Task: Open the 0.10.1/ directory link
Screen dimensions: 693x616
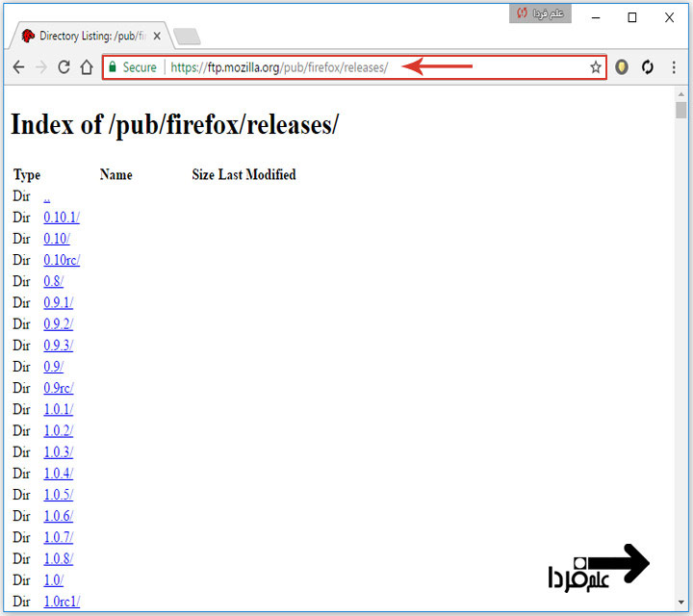Action: (x=61, y=218)
